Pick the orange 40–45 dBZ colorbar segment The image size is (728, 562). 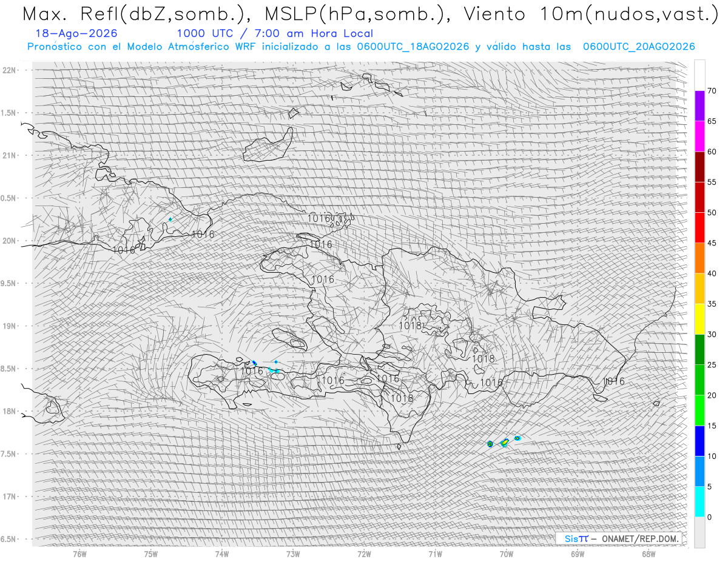tap(699, 258)
